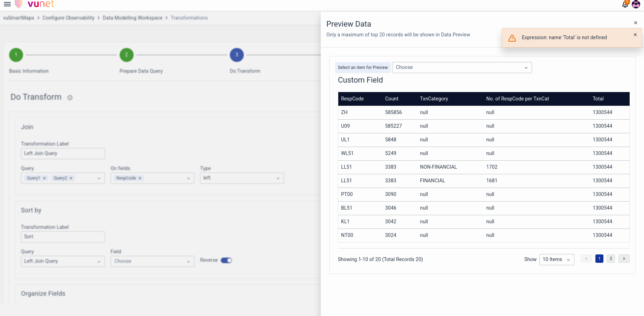Open the Sort by Field dropdown
Image resolution: width=644 pixels, height=316 pixels.
pos(152,261)
